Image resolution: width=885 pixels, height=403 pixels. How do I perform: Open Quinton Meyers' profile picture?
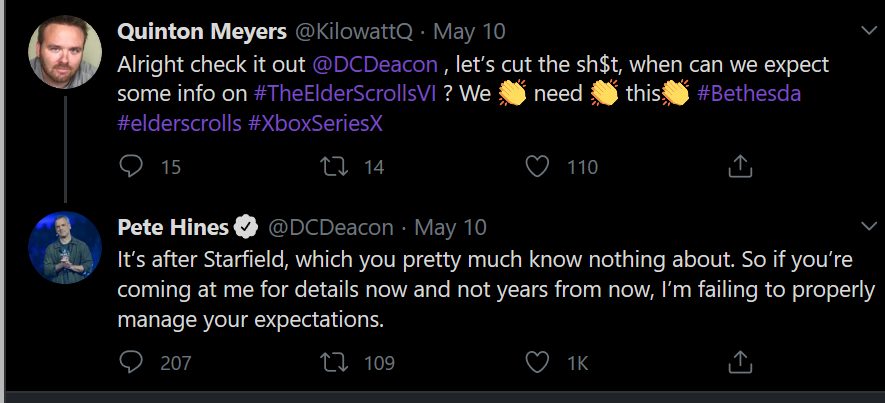coord(63,53)
